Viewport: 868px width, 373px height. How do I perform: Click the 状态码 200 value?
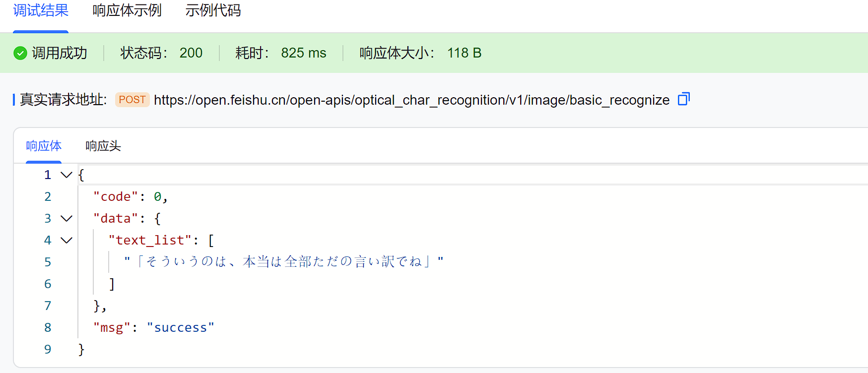(191, 53)
